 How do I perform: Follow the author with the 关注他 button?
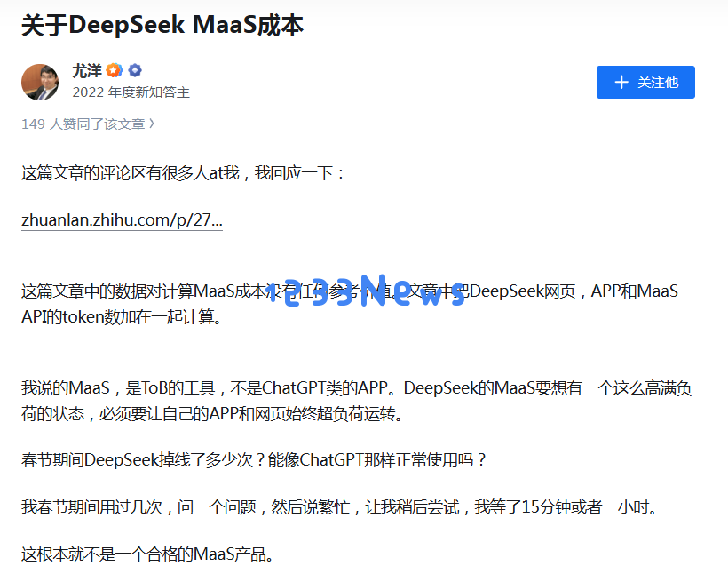[645, 83]
